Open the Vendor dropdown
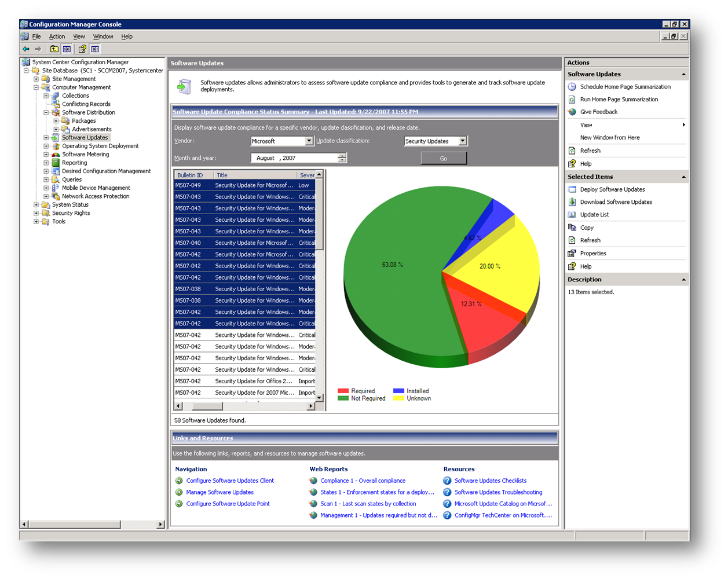Screen dimensions: 728x579 tap(309, 141)
